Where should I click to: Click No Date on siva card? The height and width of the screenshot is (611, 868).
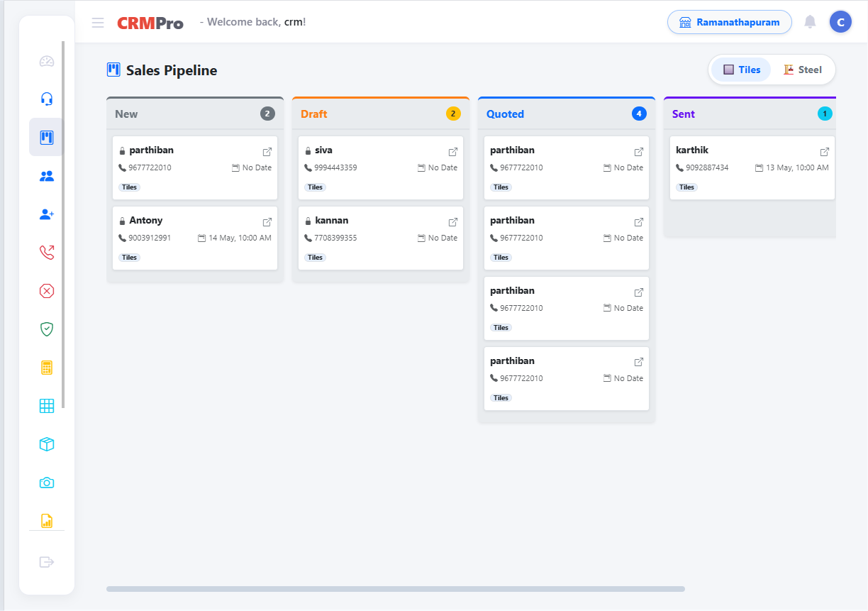pyautogui.click(x=443, y=168)
